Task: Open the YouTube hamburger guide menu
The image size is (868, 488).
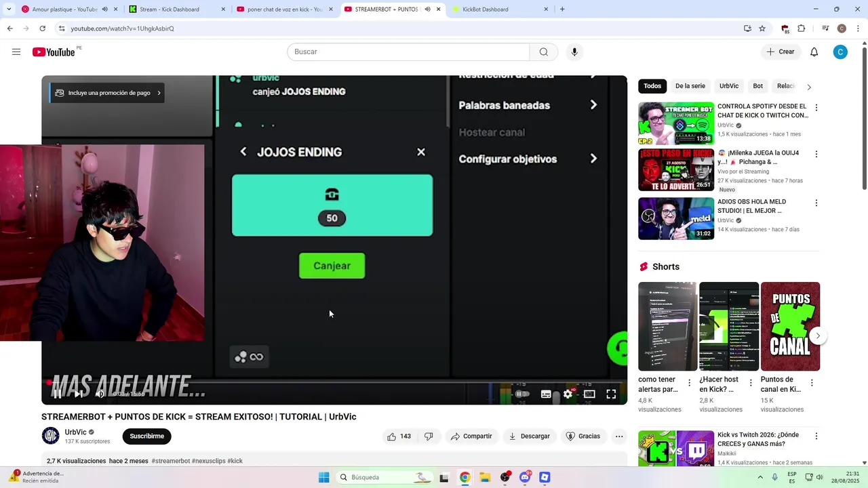Action: point(16,52)
